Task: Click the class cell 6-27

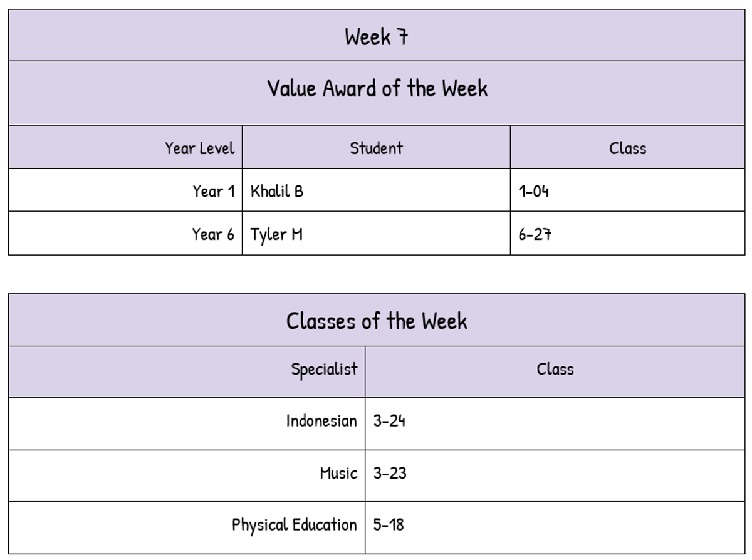Action: coord(535,234)
